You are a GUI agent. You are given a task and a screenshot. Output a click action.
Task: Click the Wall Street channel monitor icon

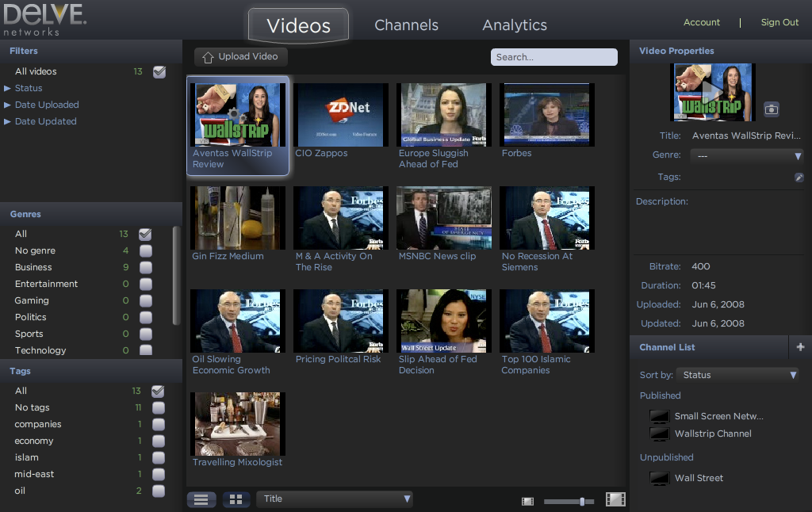[x=659, y=479]
